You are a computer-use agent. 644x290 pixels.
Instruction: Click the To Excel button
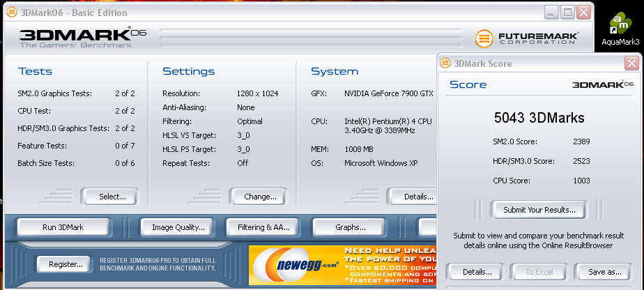pyautogui.click(x=539, y=272)
